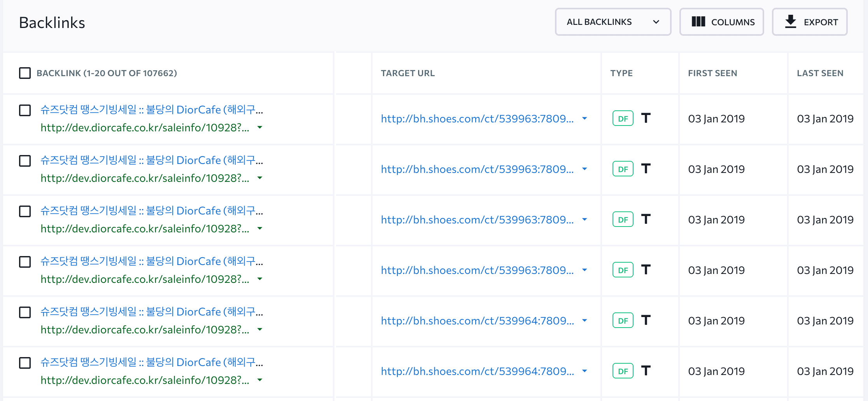Viewport: 868px width, 401px height.
Task: Select the DF badge in the last row
Action: click(x=623, y=371)
